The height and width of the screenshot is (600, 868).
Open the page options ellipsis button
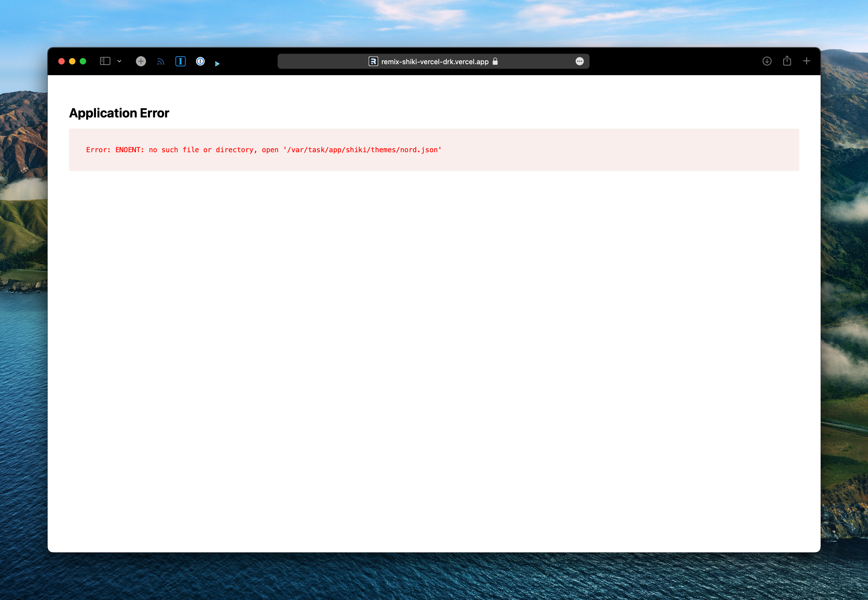580,61
